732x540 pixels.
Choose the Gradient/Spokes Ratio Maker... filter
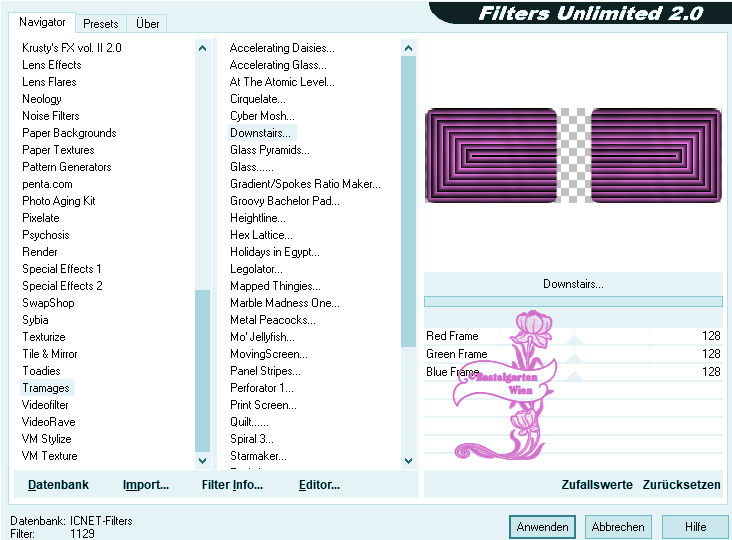point(305,184)
